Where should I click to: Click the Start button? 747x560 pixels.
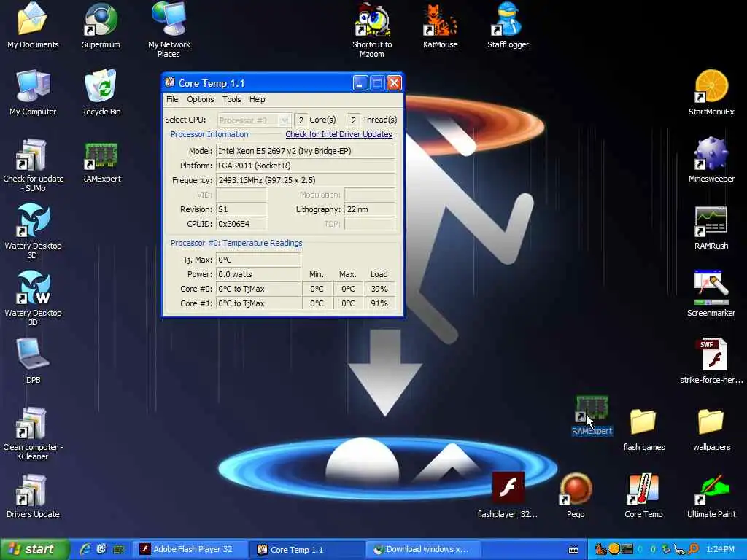35,549
